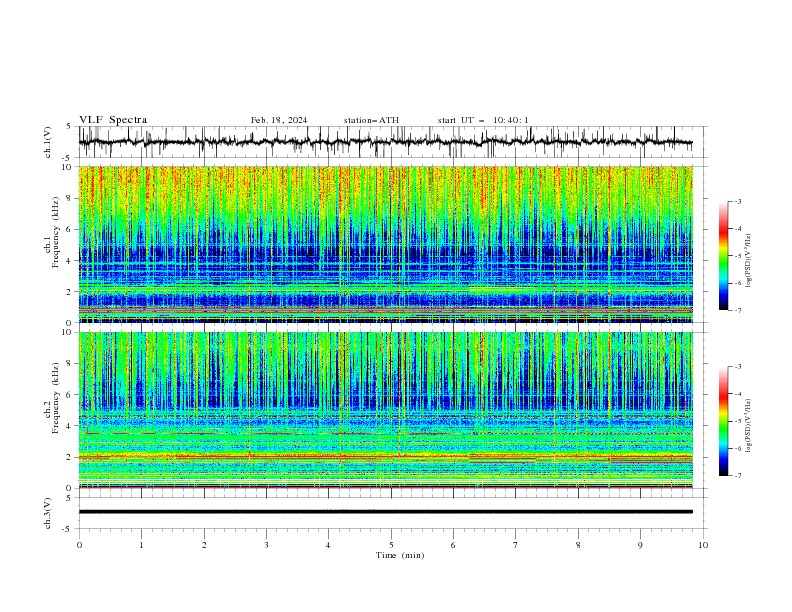Click the "-7" tick on ch.2 colorbar
This screenshot has height=612, width=792.
738,475
